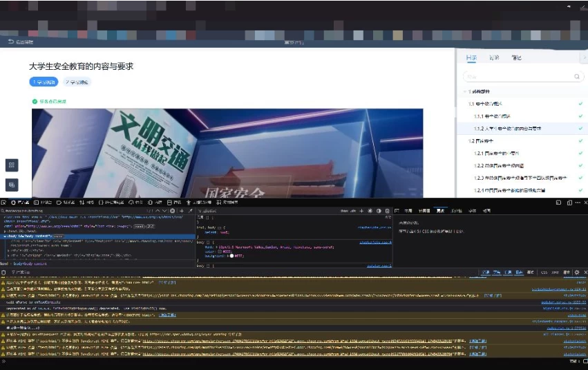Click green checkmark beside section 1.2.1
The width and height of the screenshot is (588, 370).
(580, 153)
